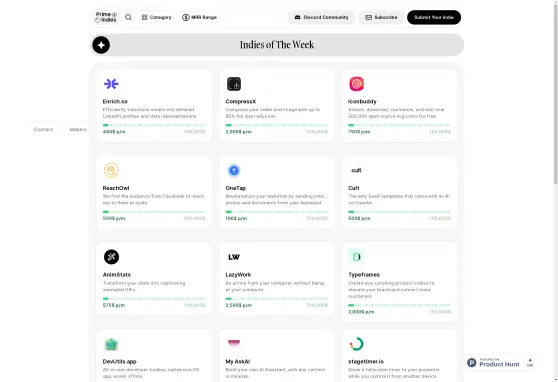This screenshot has width=558, height=382.
Task: Click the Subscribe button
Action: (x=381, y=17)
